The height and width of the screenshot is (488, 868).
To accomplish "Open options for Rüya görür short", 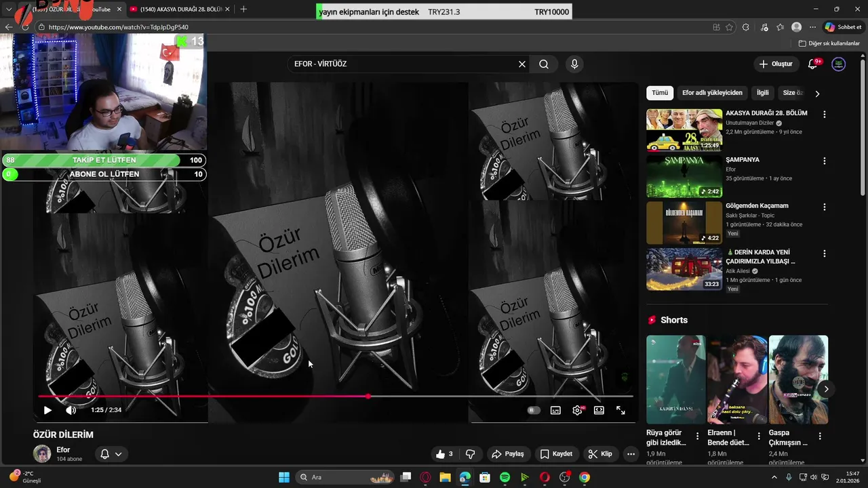I will (x=697, y=436).
